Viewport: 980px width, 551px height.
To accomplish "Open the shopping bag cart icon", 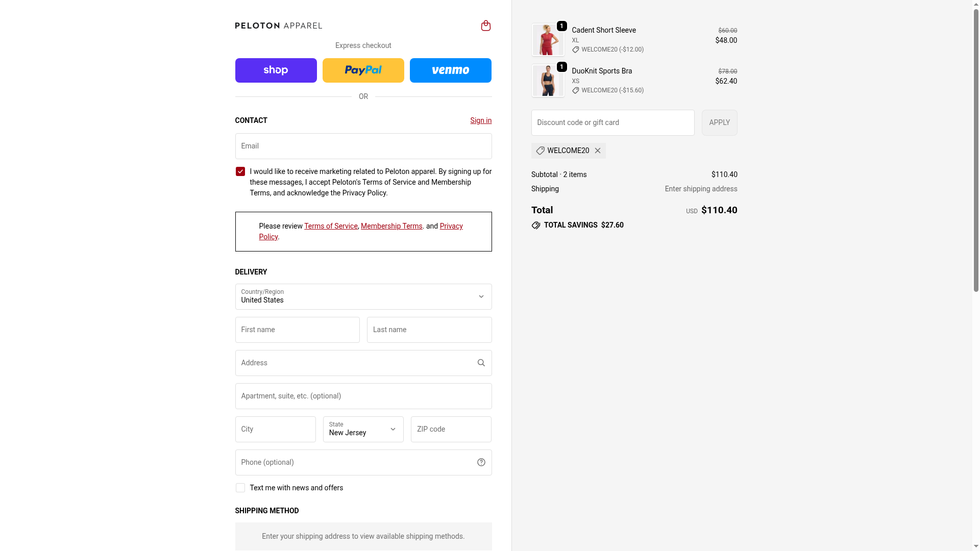I will coord(485,26).
